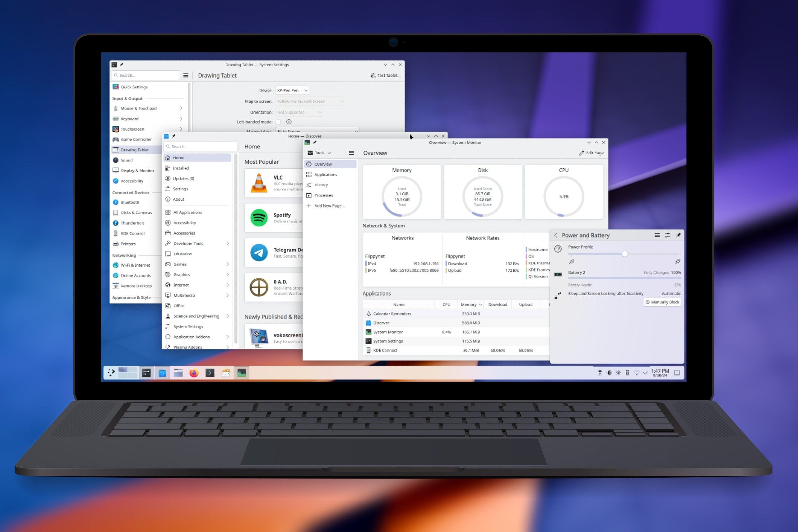Click the Memory usage ring gauge
Image resolution: width=798 pixels, height=532 pixels.
coord(402,196)
